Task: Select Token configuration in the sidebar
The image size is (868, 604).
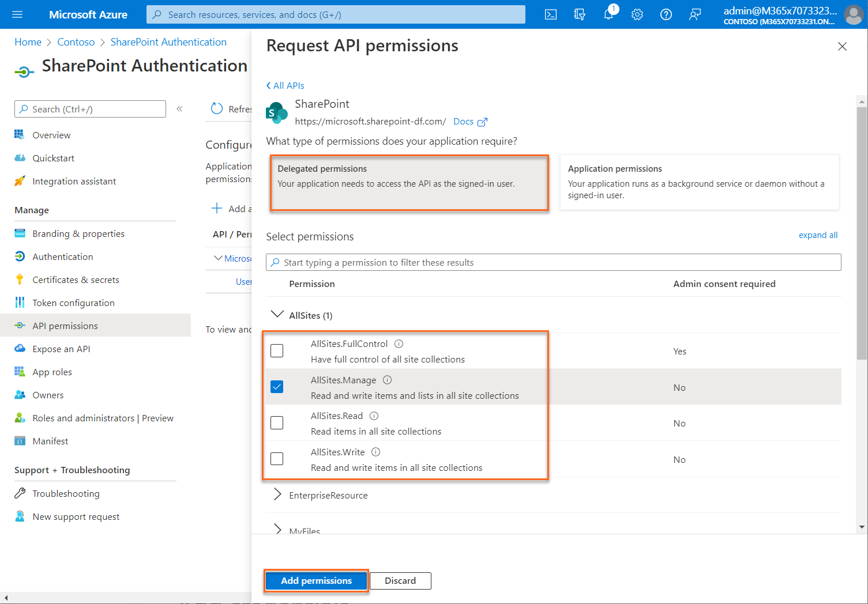Action: click(73, 302)
